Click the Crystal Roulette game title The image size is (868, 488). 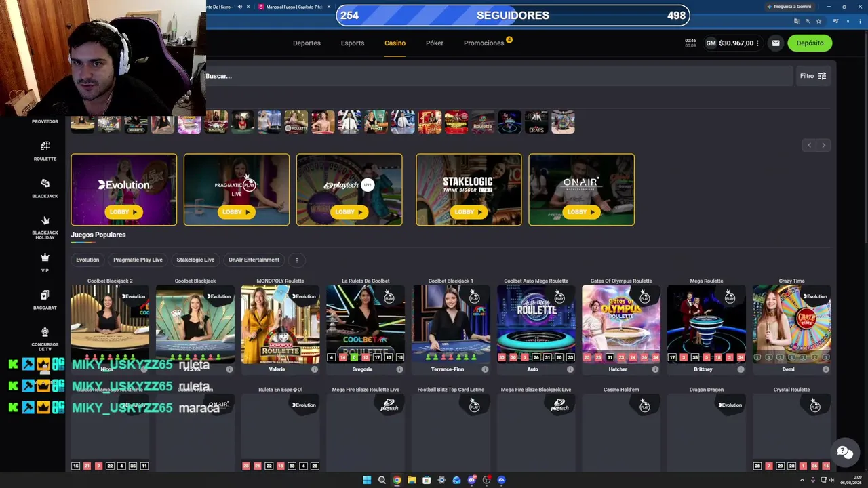click(791, 390)
